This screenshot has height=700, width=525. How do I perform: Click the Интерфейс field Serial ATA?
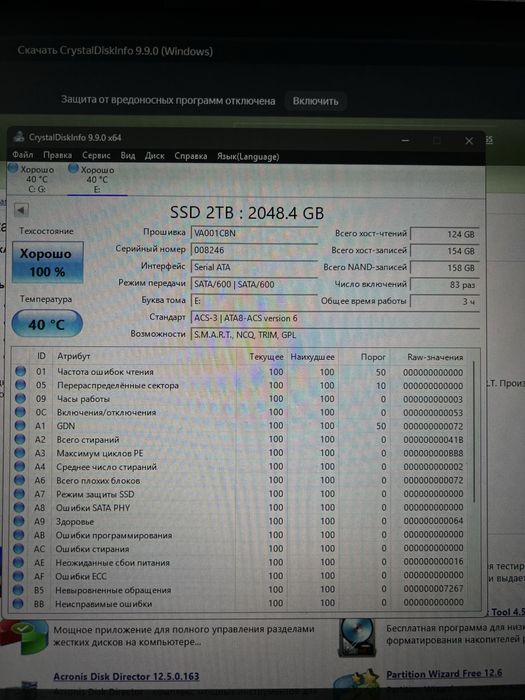(x=254, y=267)
